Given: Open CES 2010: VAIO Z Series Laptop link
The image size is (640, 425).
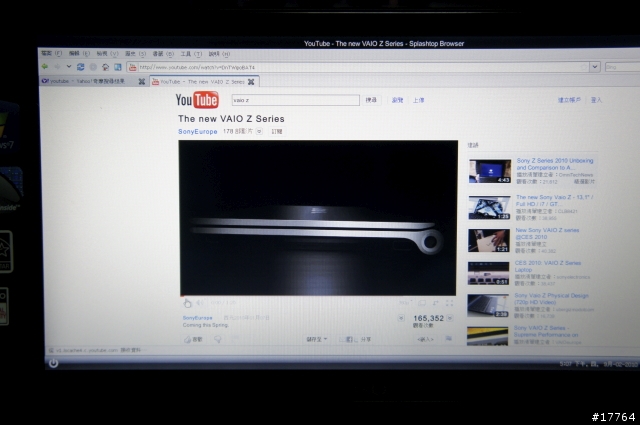Looking at the screenshot, I should tap(548, 266).
